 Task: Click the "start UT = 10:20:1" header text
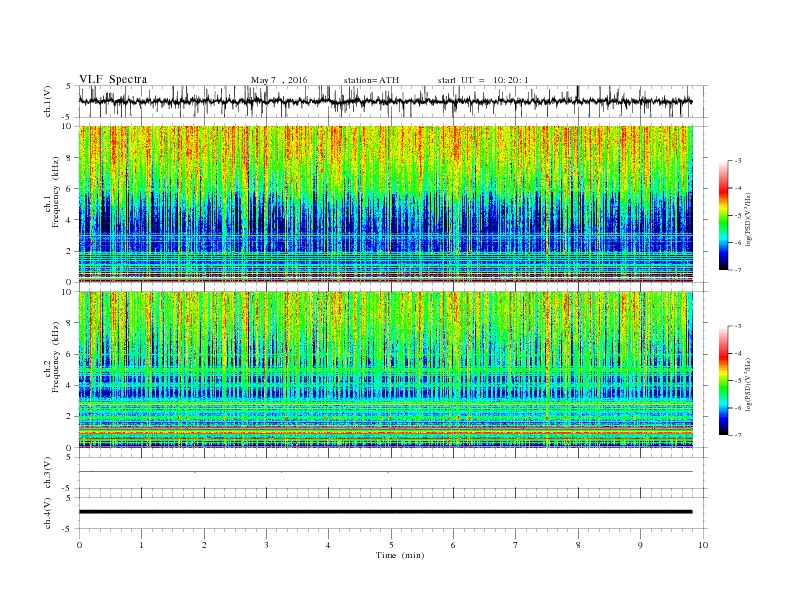click(x=483, y=80)
